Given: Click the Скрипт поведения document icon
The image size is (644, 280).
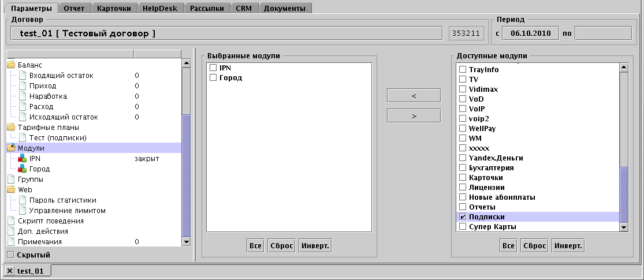Looking at the screenshot, I should tap(11, 221).
